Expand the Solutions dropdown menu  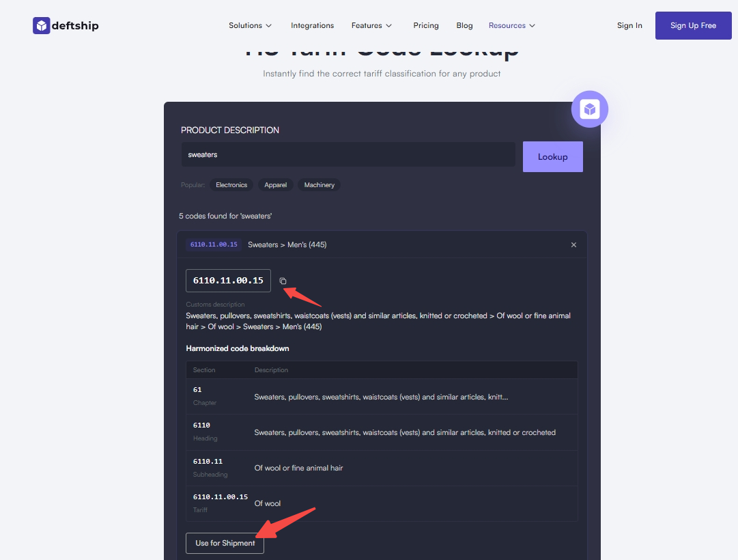250,26
